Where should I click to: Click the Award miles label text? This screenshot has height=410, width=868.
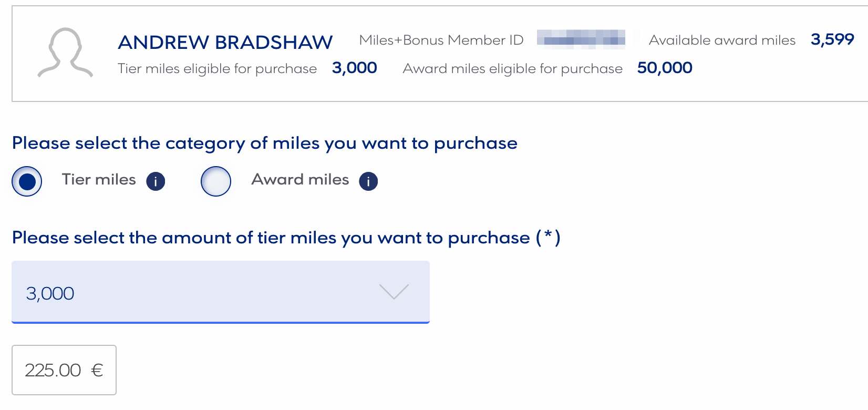[300, 180]
